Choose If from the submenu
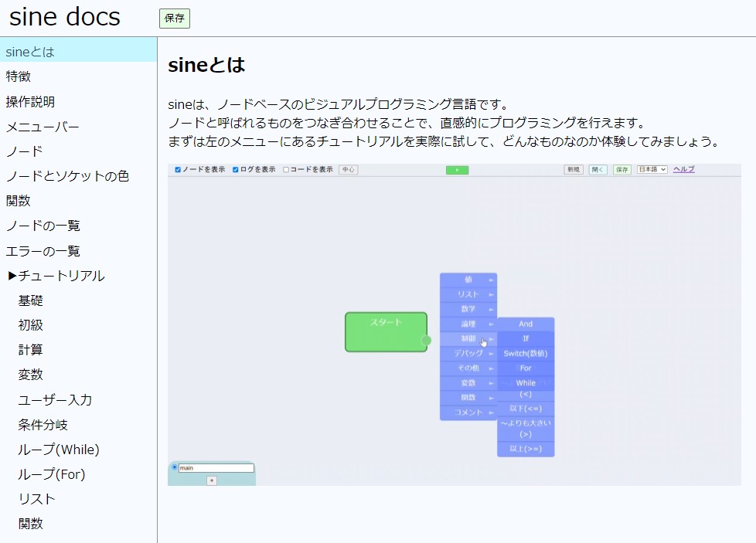Image resolution: width=756 pixels, height=543 pixels. (x=526, y=339)
